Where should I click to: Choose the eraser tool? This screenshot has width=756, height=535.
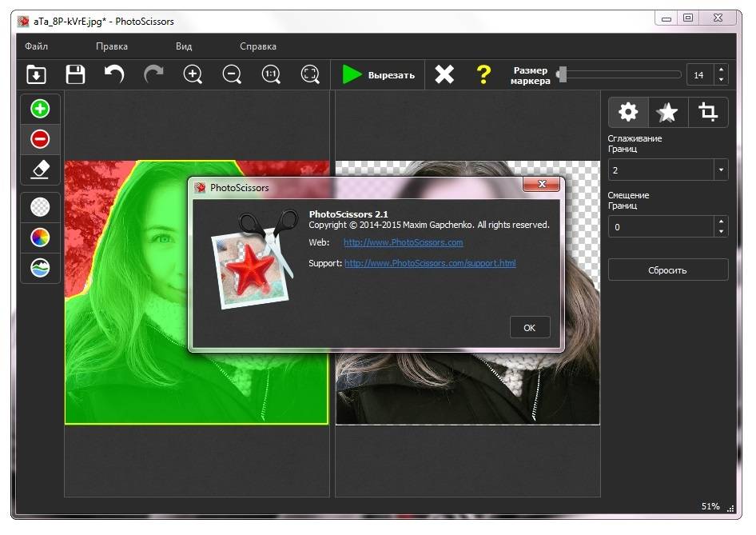40,170
